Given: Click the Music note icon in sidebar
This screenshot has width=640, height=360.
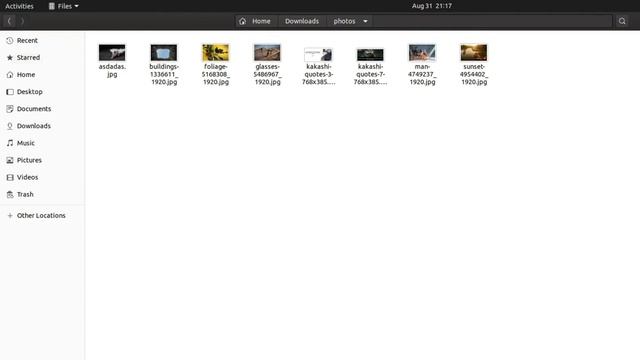Looking at the screenshot, I should coord(10,143).
